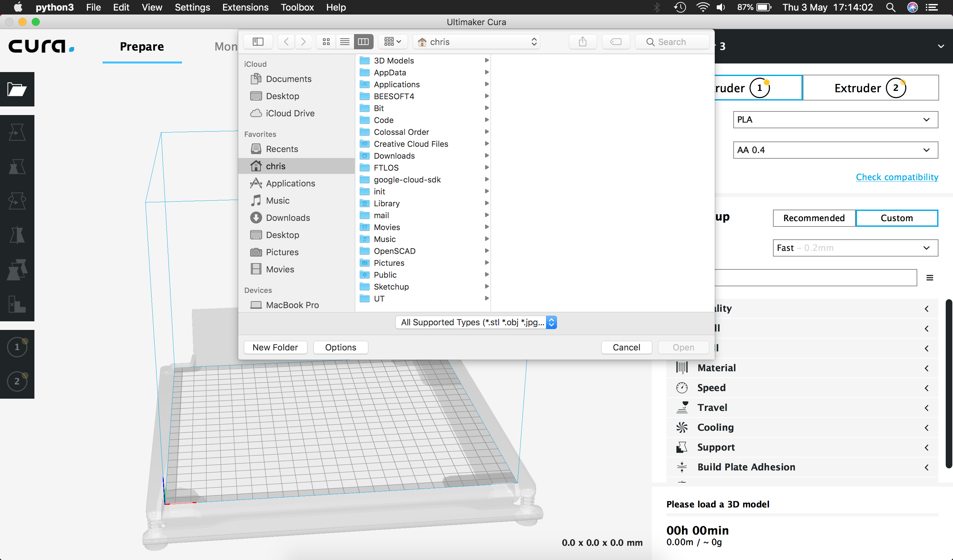The height and width of the screenshot is (560, 953).
Task: Open the Extensions menu
Action: pos(245,7)
